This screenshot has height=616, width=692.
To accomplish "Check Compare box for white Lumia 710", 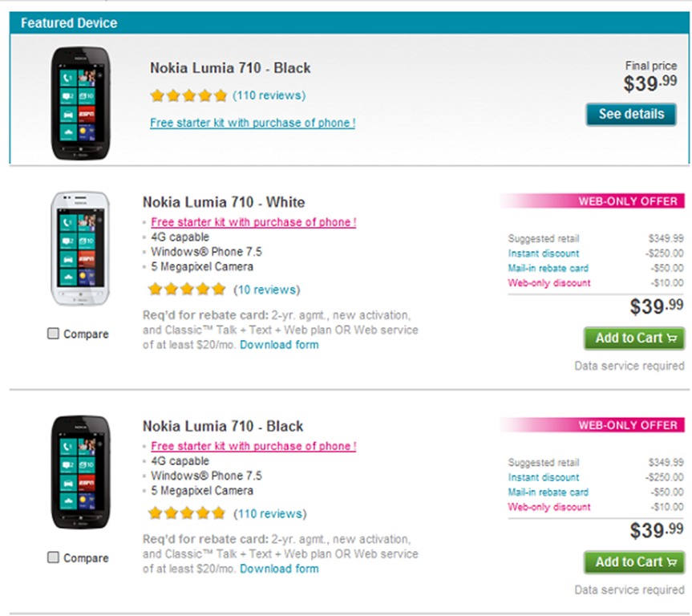I will coord(54,334).
